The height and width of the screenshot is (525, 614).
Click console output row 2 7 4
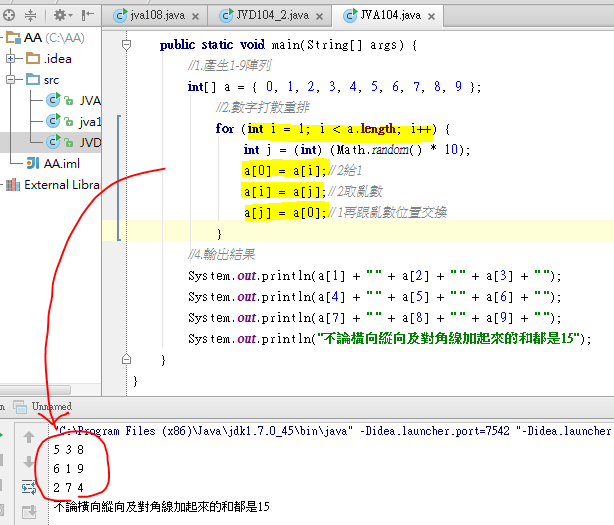[69, 487]
